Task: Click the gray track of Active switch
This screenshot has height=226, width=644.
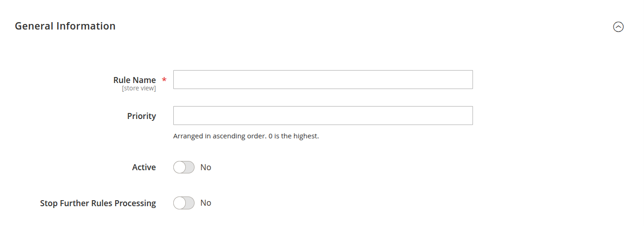Action: [189, 167]
